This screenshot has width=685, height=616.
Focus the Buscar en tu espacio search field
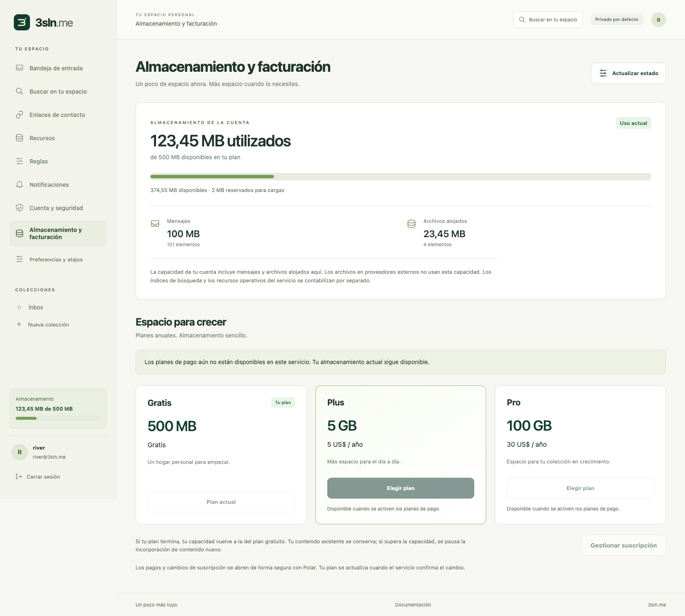tap(548, 19)
